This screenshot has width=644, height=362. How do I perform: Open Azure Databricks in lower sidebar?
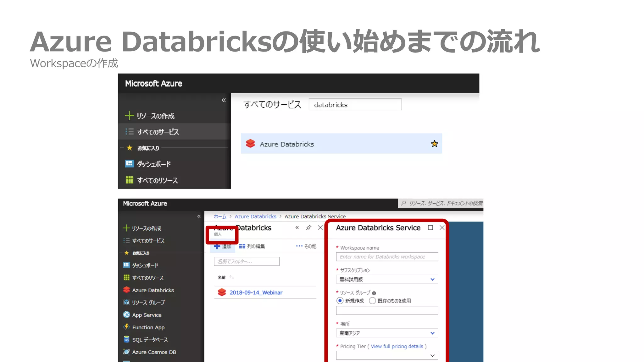[x=153, y=290]
